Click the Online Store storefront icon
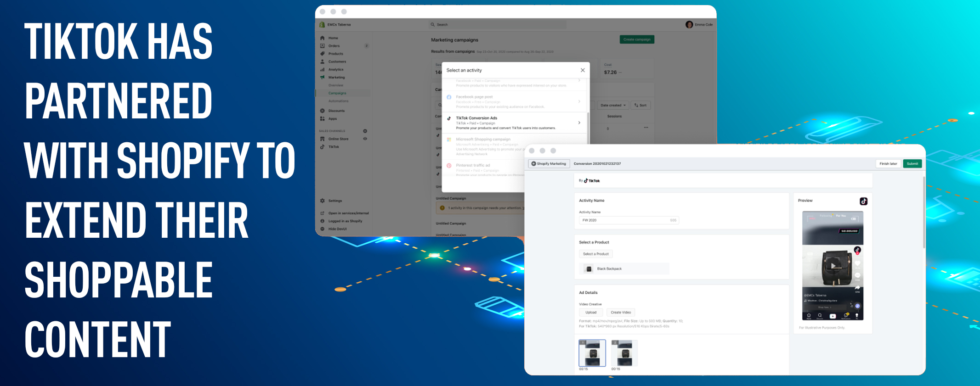Screen dimensions: 980x386 tap(323, 139)
